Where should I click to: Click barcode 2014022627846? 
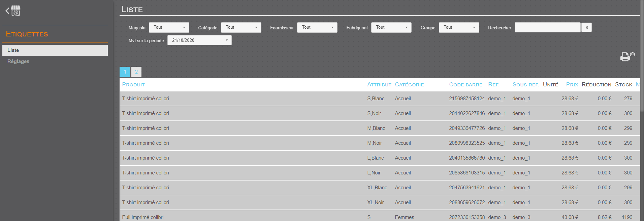tap(467, 113)
